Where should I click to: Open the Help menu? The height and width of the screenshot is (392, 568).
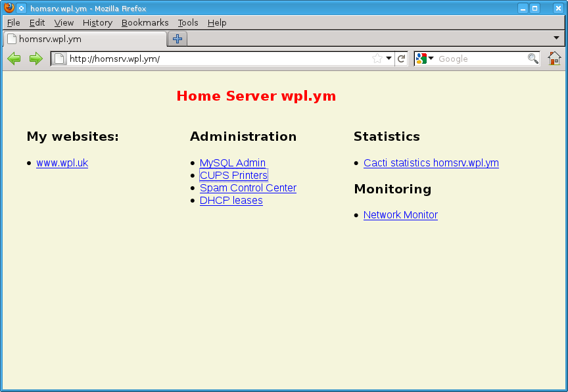click(217, 23)
